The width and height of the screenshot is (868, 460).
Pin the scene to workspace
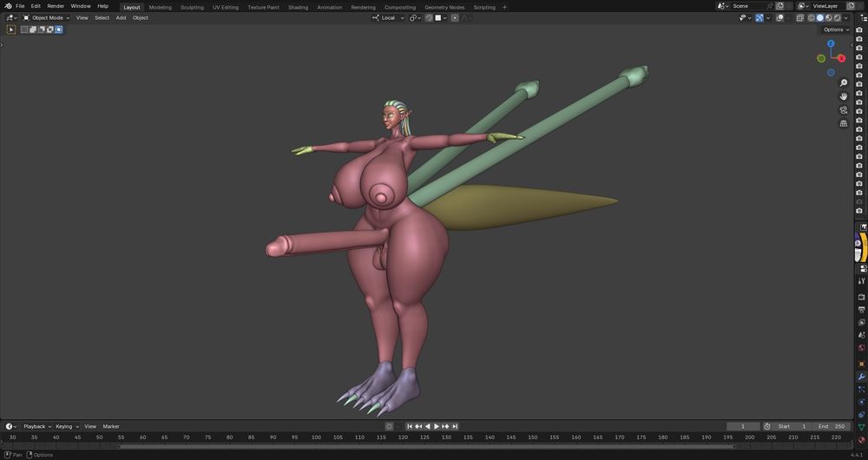tap(770, 6)
